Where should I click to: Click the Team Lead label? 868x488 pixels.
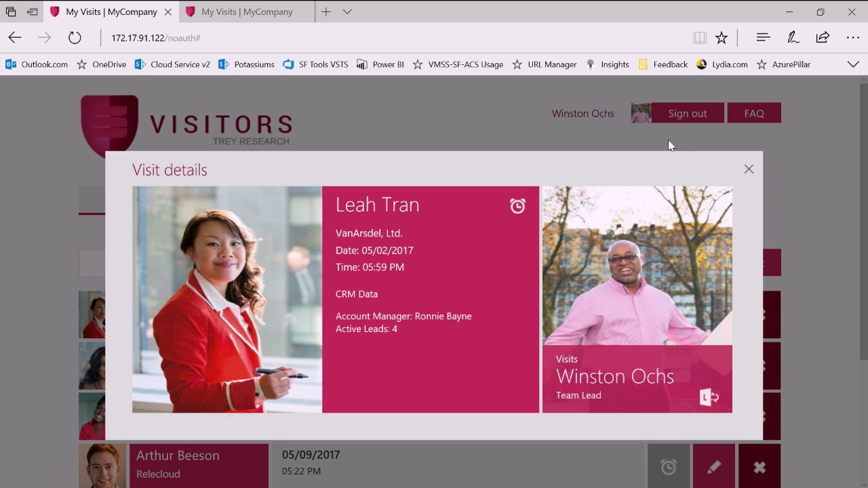578,395
